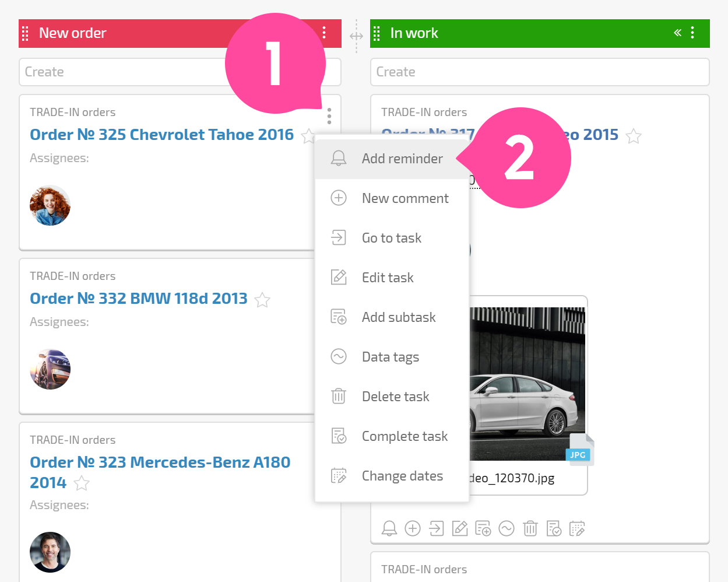Click the data tags wave icon in card toolbar
The width and height of the screenshot is (728, 582).
[507, 528]
